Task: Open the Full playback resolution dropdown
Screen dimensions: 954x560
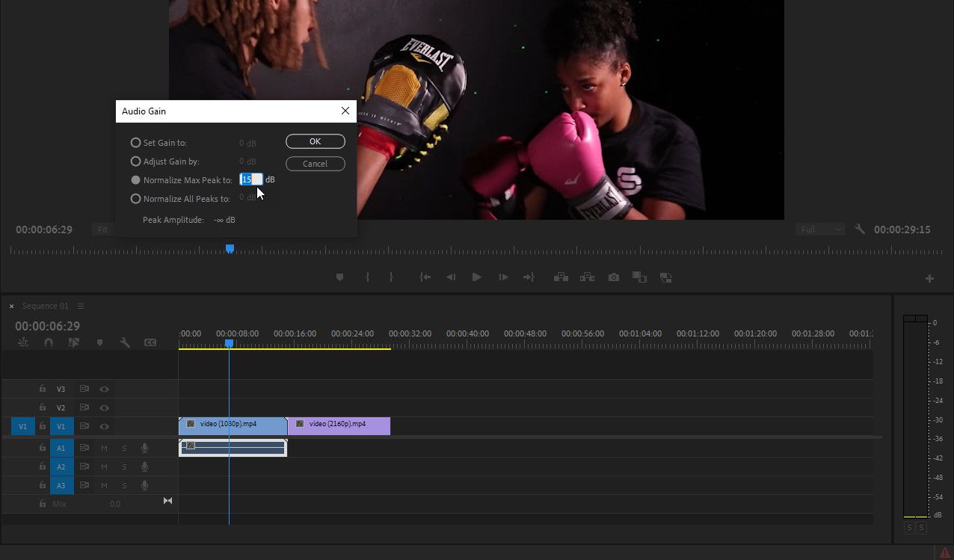Action: (819, 229)
